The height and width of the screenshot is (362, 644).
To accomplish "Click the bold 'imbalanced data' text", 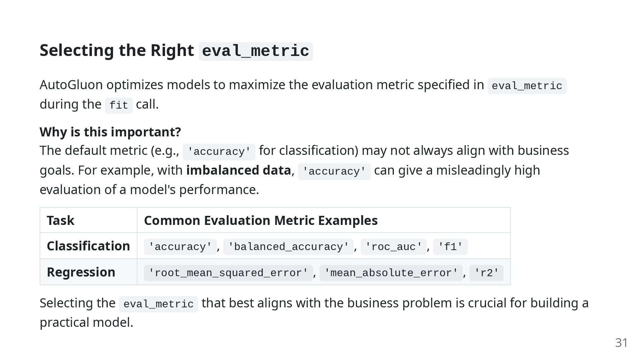I will click(238, 170).
